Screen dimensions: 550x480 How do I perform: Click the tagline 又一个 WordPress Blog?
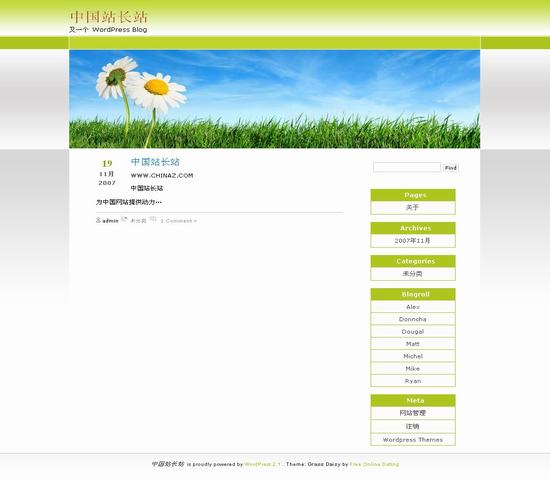pos(108,30)
